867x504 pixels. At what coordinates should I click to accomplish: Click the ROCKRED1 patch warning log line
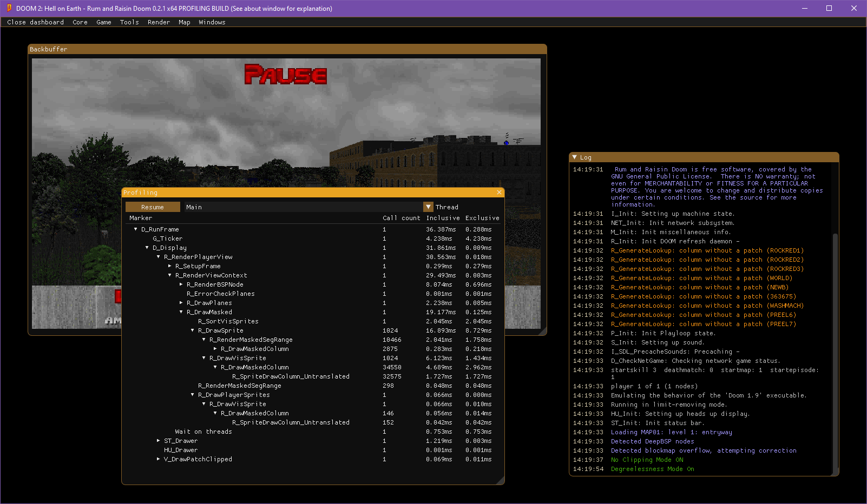707,250
